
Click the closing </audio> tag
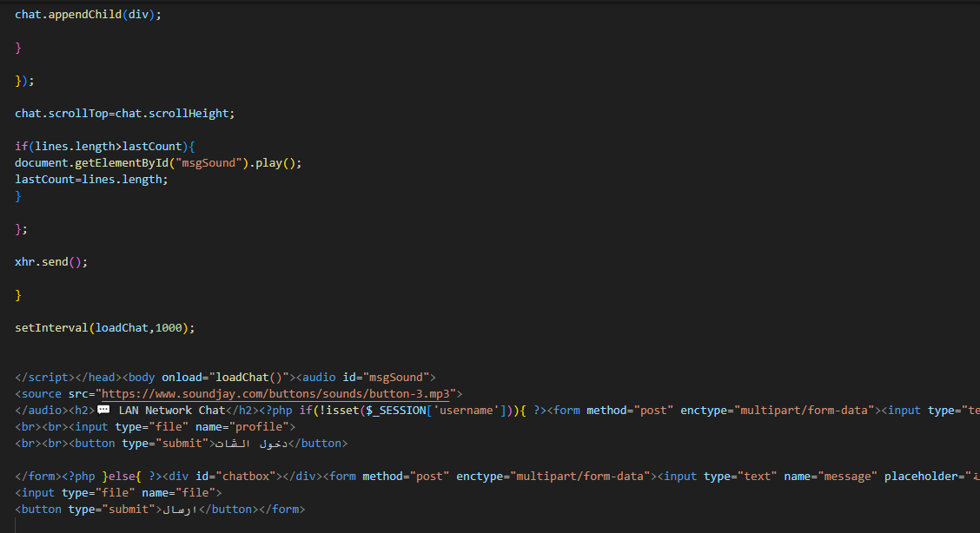point(42,410)
